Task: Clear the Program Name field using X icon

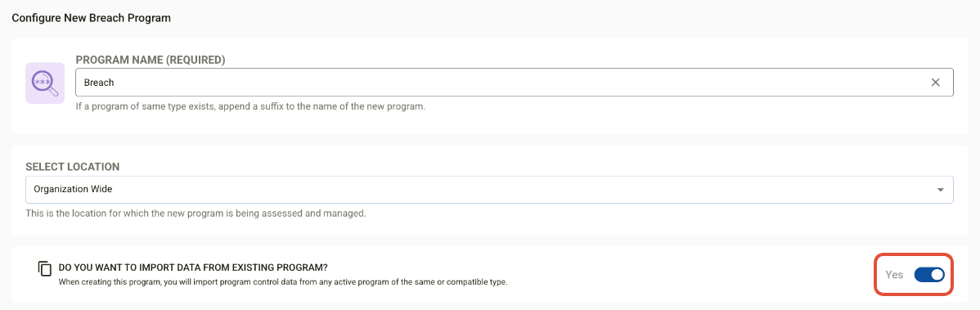Action: [x=936, y=83]
